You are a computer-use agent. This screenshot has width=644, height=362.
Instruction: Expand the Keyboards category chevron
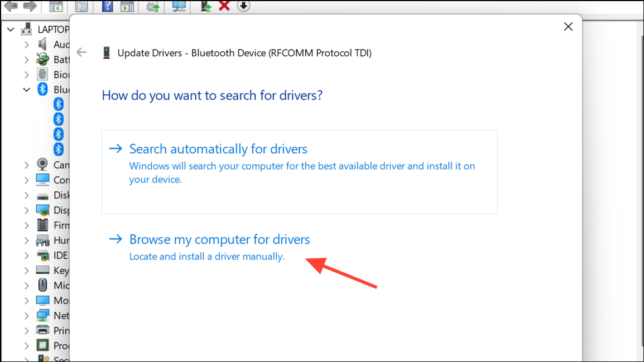click(x=26, y=270)
